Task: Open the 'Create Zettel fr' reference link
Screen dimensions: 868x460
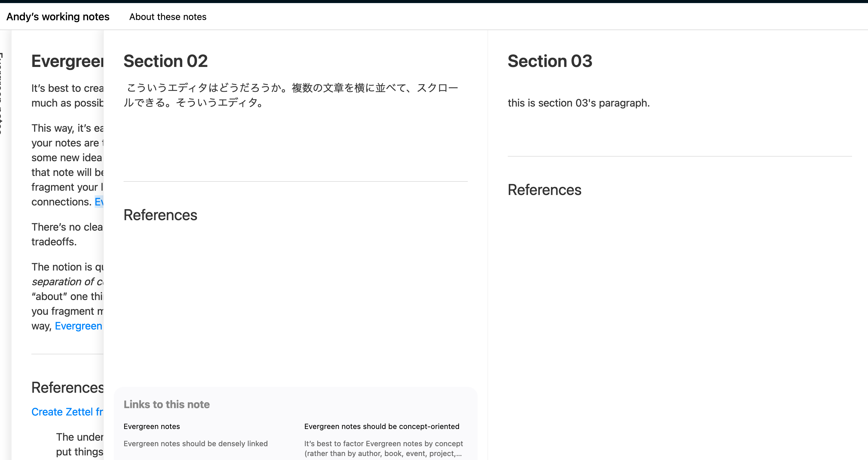Action: pos(67,411)
